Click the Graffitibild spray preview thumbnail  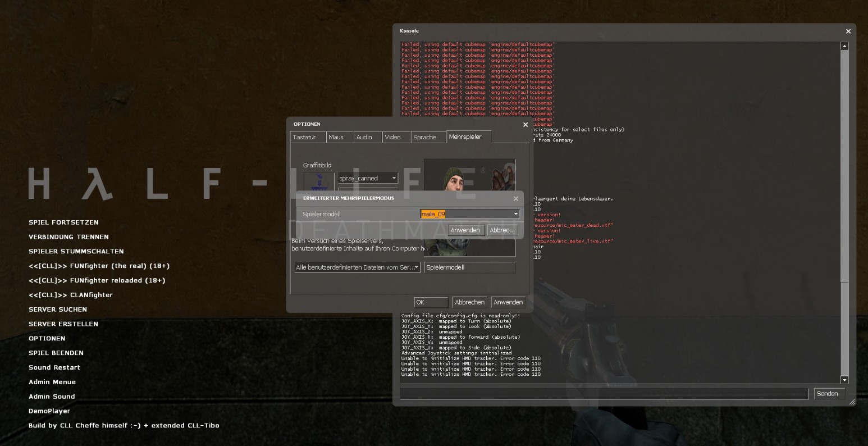(x=319, y=182)
